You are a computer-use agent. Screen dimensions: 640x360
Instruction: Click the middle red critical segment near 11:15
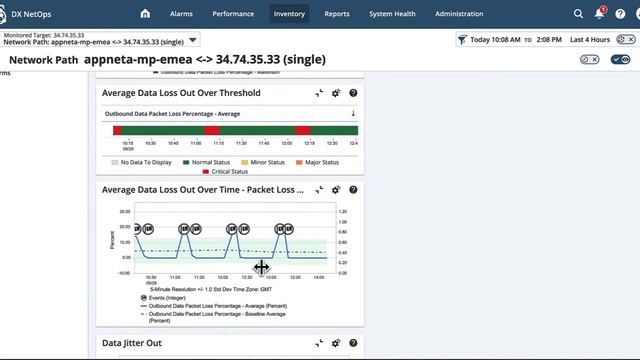tap(212, 130)
